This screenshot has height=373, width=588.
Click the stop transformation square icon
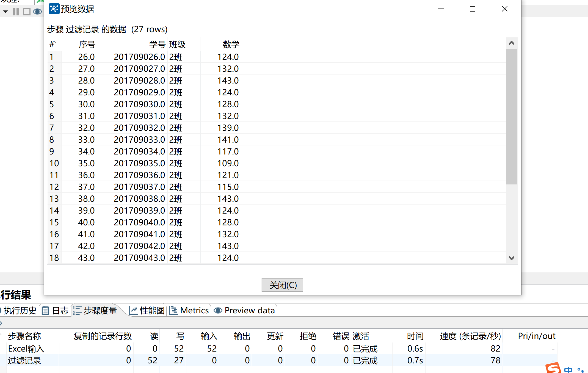pos(27,12)
